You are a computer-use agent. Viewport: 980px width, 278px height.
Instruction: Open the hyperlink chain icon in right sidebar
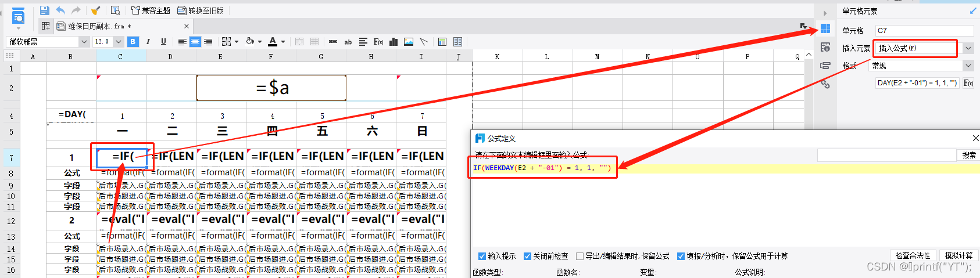point(825,84)
